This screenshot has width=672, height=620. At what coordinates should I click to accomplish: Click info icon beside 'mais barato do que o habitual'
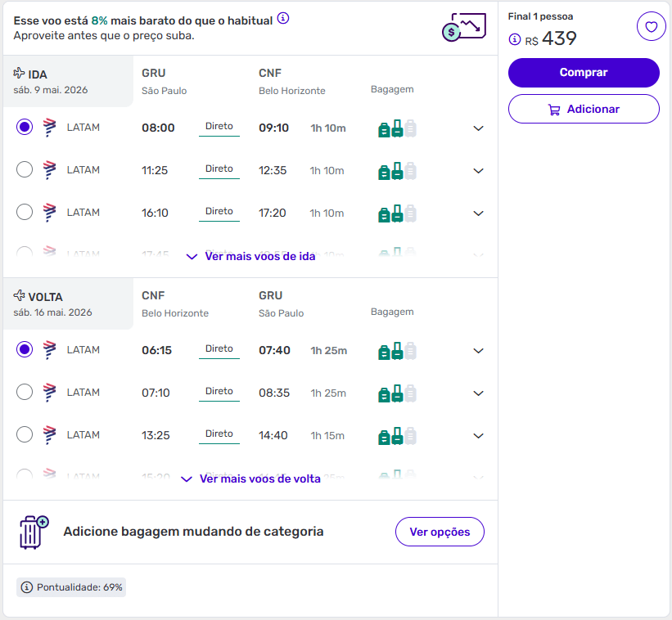283,19
